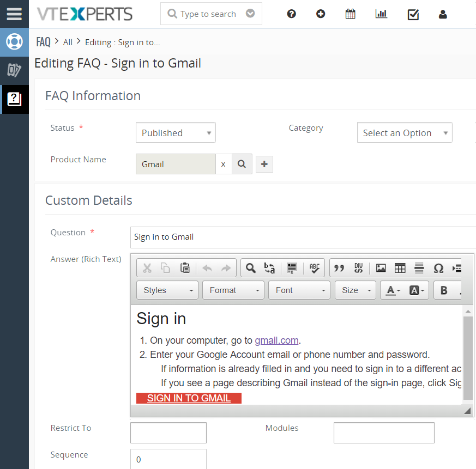Viewport: 476px width, 469px height.
Task: Insert an image in the answer
Action: [x=381, y=268]
